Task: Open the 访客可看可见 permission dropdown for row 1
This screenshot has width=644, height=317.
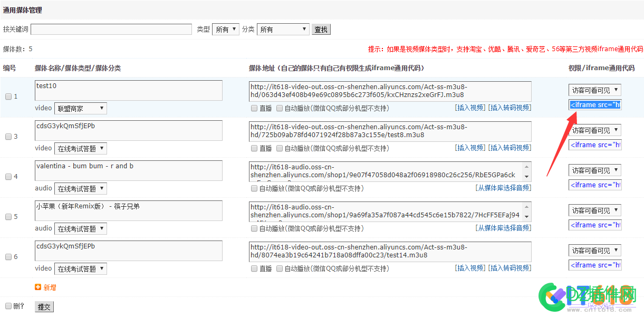Action: 594,90
